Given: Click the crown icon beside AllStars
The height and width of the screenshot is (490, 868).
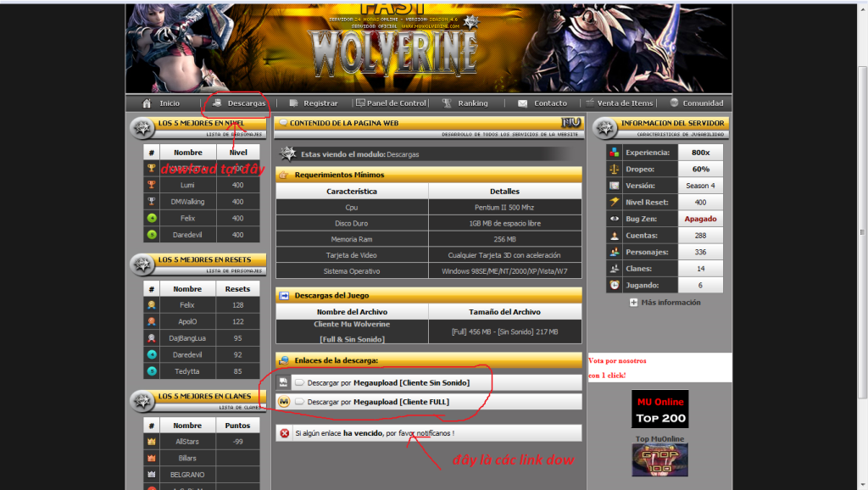Looking at the screenshot, I should point(151,442).
